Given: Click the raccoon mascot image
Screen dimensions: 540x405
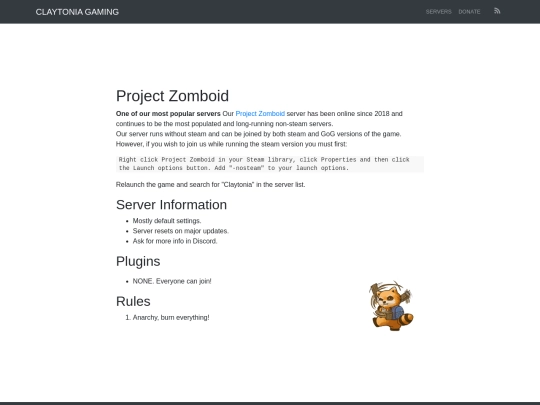Looking at the screenshot, I should (391, 306).
